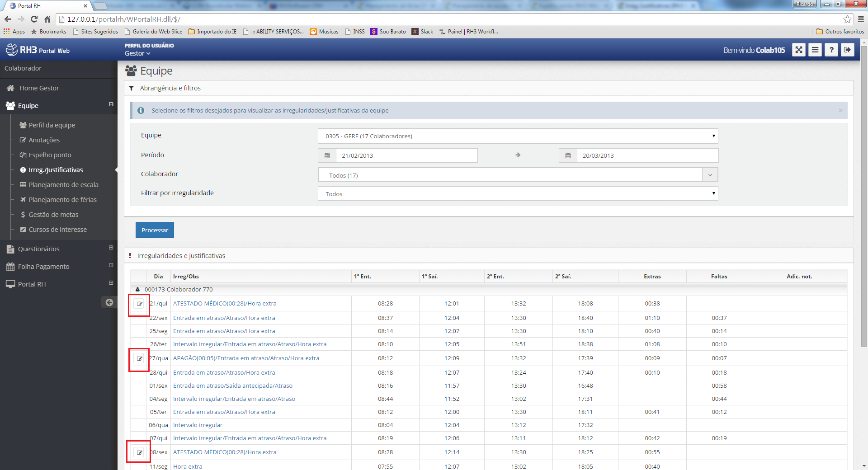Open the Gestor profile dropdown
This screenshot has height=470, width=868.
point(137,53)
